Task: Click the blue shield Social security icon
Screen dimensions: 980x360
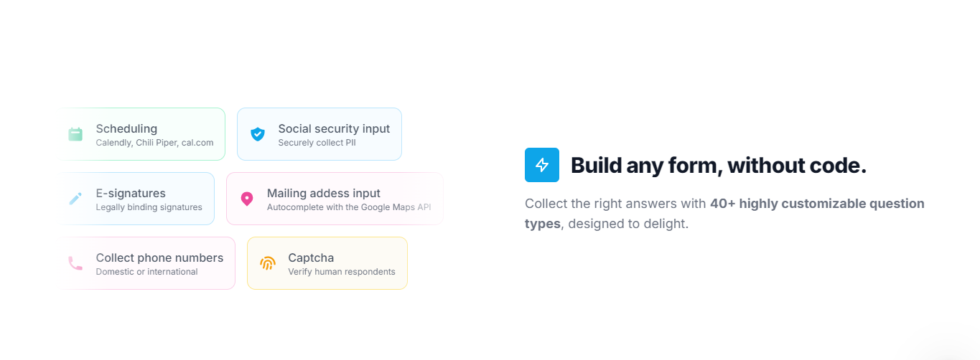Action: pyautogui.click(x=258, y=134)
